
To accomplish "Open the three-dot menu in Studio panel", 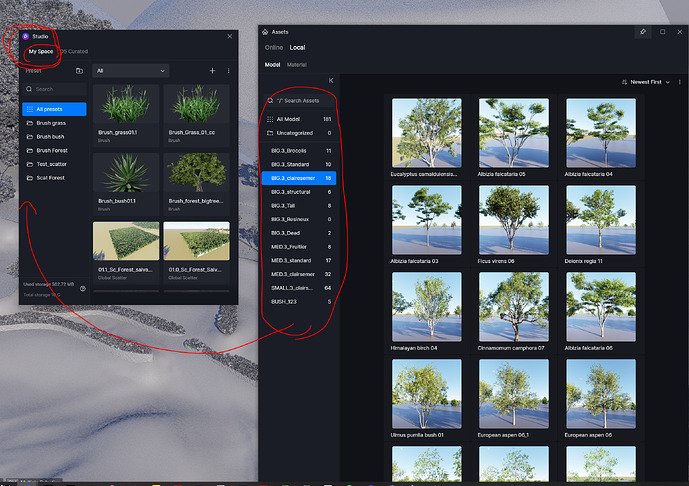I will point(228,71).
